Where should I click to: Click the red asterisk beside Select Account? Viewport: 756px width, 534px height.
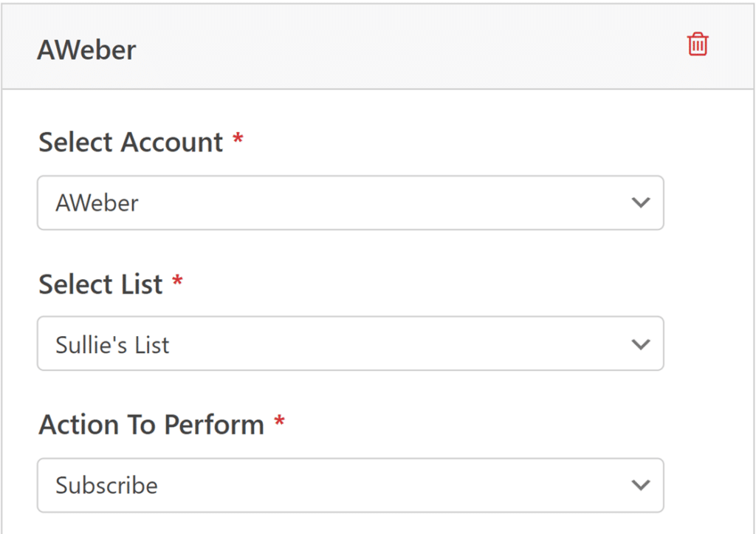[x=238, y=140]
